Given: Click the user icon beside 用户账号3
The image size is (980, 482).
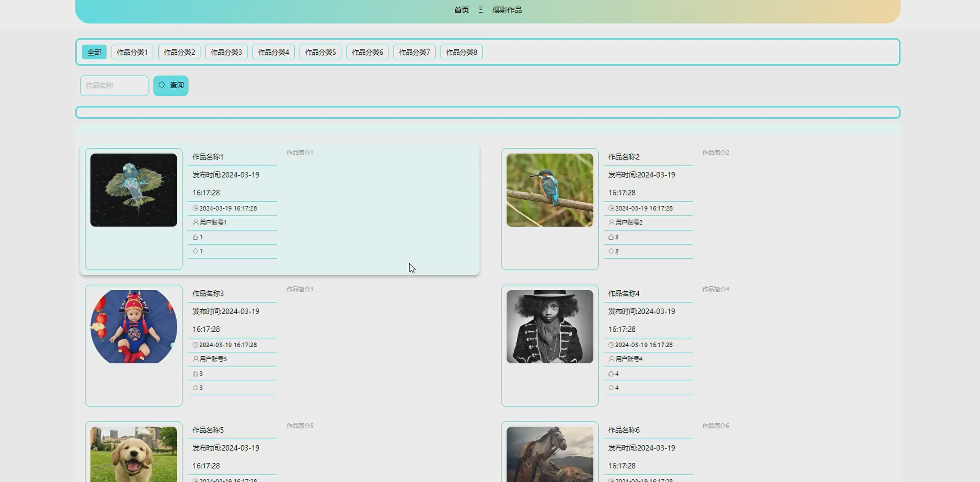Looking at the screenshot, I should pyautogui.click(x=196, y=359).
